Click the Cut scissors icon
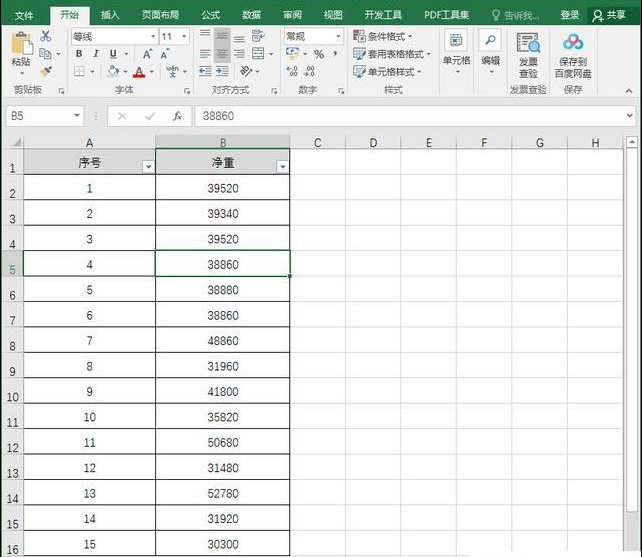The width and height of the screenshot is (642, 557). click(45, 36)
